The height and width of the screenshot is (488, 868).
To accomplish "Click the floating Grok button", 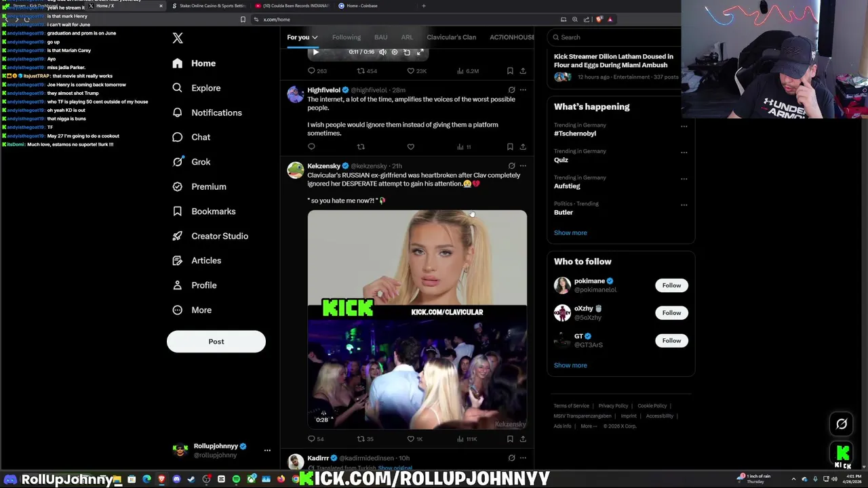I will pos(842,424).
